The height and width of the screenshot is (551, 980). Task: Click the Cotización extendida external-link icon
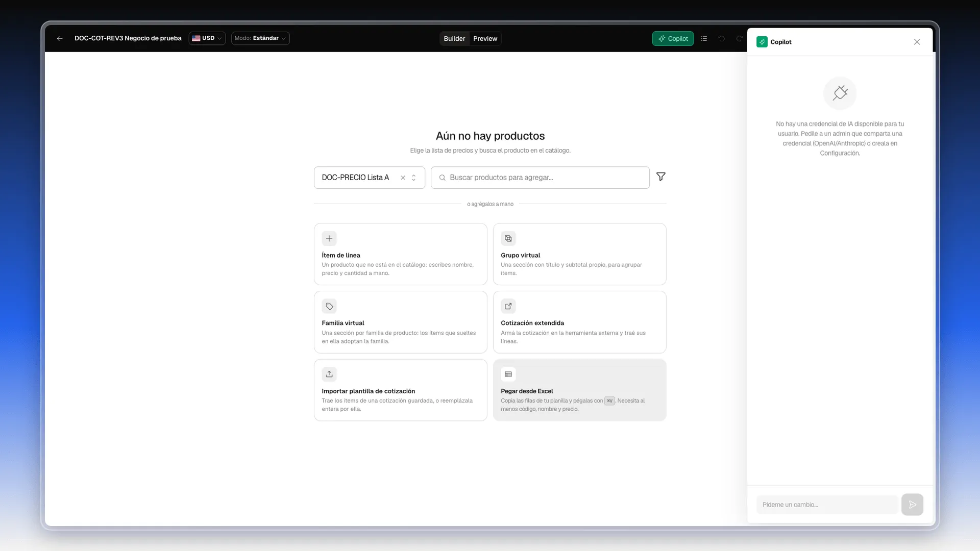(x=508, y=306)
